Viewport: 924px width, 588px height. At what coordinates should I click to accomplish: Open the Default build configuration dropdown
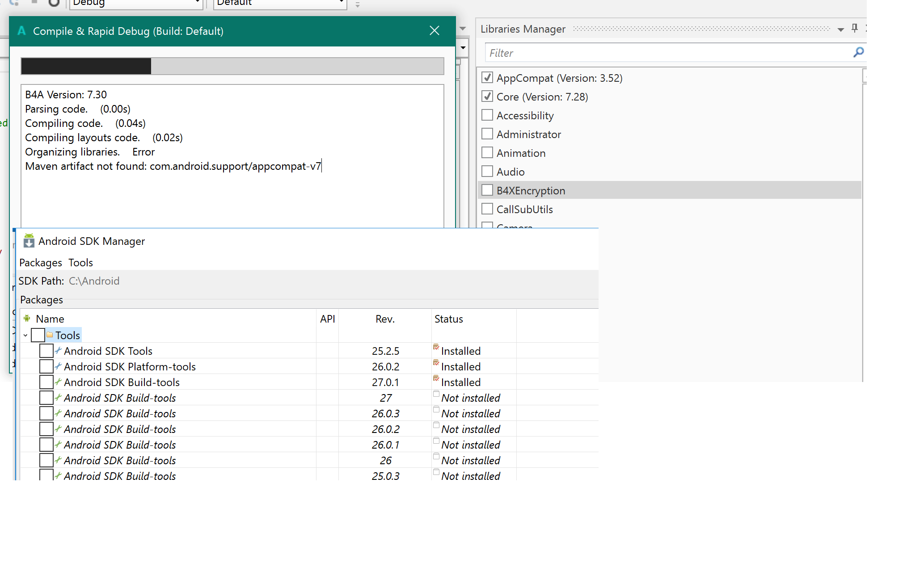[x=341, y=3]
